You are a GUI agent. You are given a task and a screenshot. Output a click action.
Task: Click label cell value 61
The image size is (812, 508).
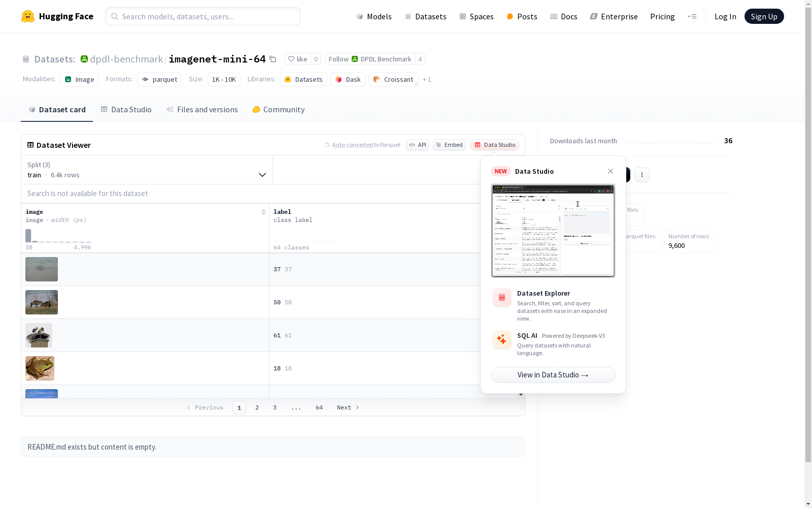tap(277, 335)
